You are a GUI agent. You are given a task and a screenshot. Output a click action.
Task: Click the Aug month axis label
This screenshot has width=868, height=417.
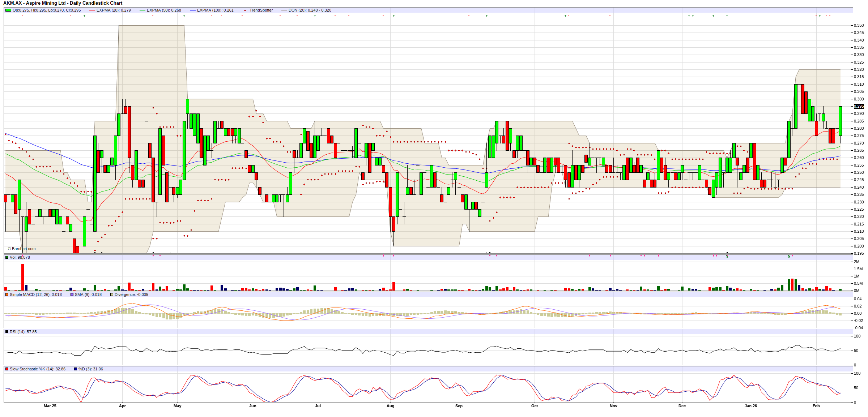(390, 406)
